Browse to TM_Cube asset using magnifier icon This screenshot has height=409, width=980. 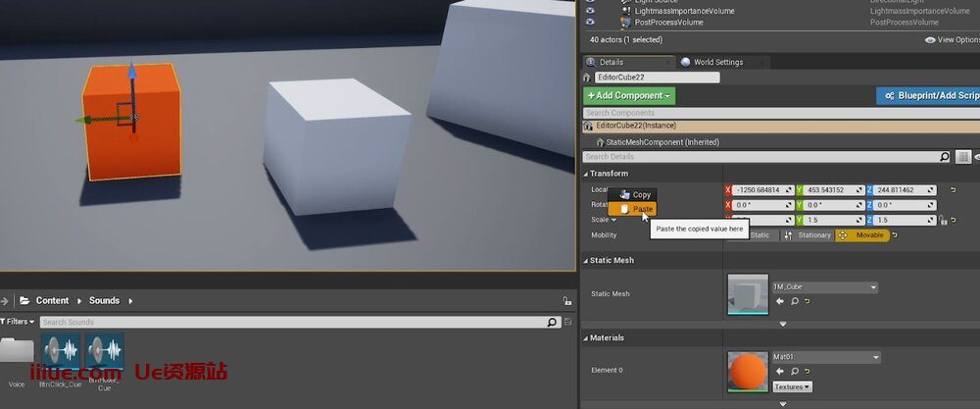(x=794, y=301)
